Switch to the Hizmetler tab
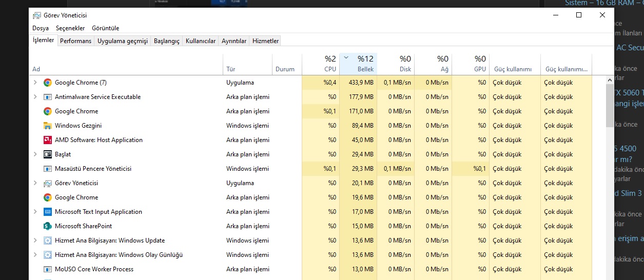644x280 pixels. pyautogui.click(x=265, y=41)
